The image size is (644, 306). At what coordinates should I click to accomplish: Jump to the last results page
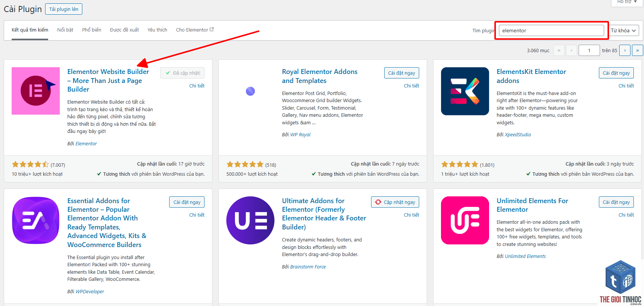coord(638,50)
